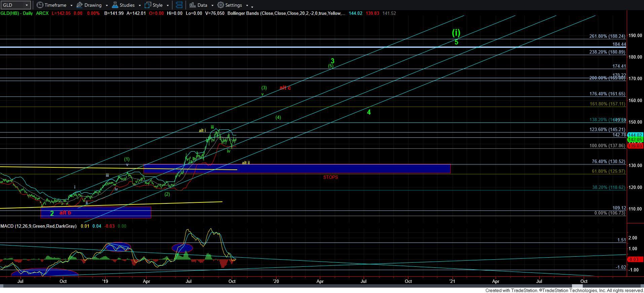This screenshot has width=644, height=293.
Task: Click the '21 date axis label
Action: [x=452, y=281]
